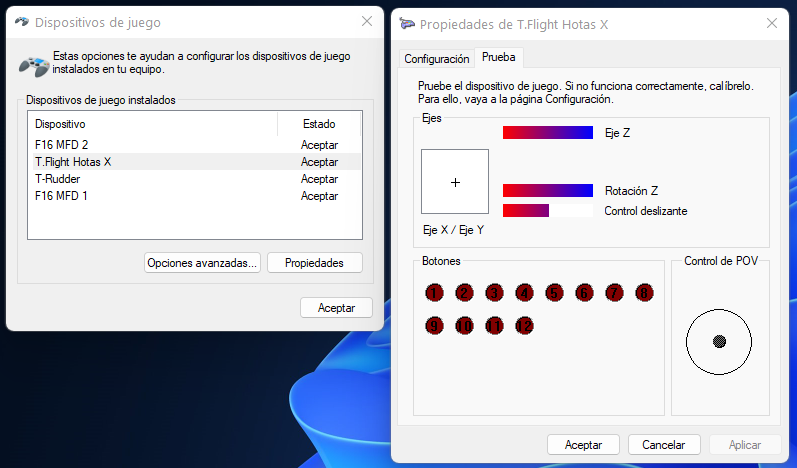The image size is (797, 468).
Task: Click the disabled Aplicar button
Action: point(745,445)
